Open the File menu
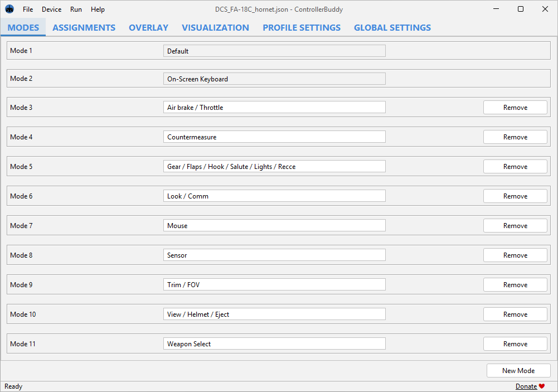 28,9
